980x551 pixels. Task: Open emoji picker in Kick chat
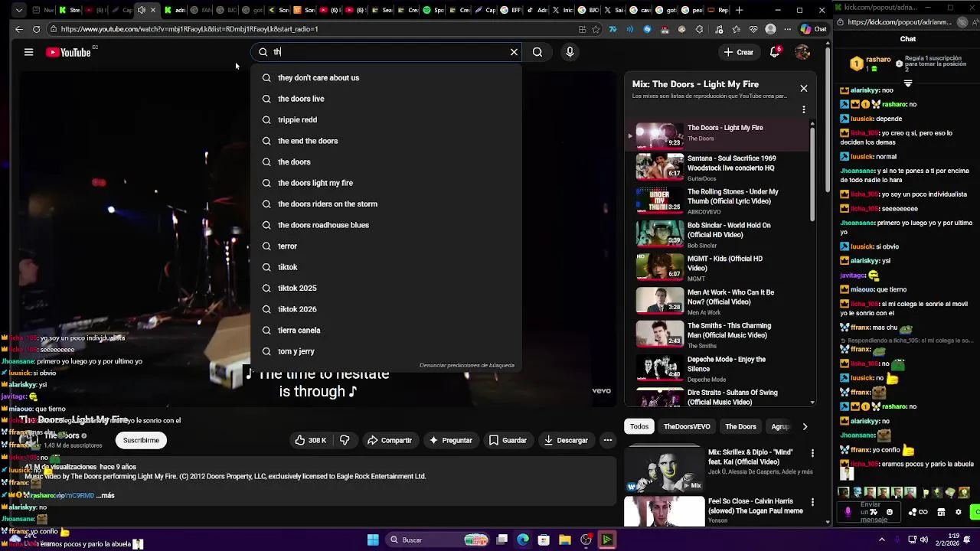pos(889,512)
